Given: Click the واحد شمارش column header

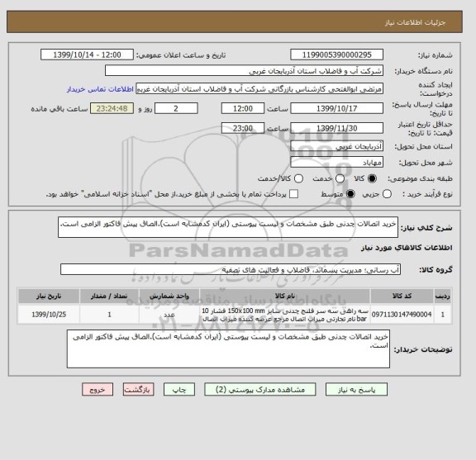Looking at the screenshot, I should [169, 296].
